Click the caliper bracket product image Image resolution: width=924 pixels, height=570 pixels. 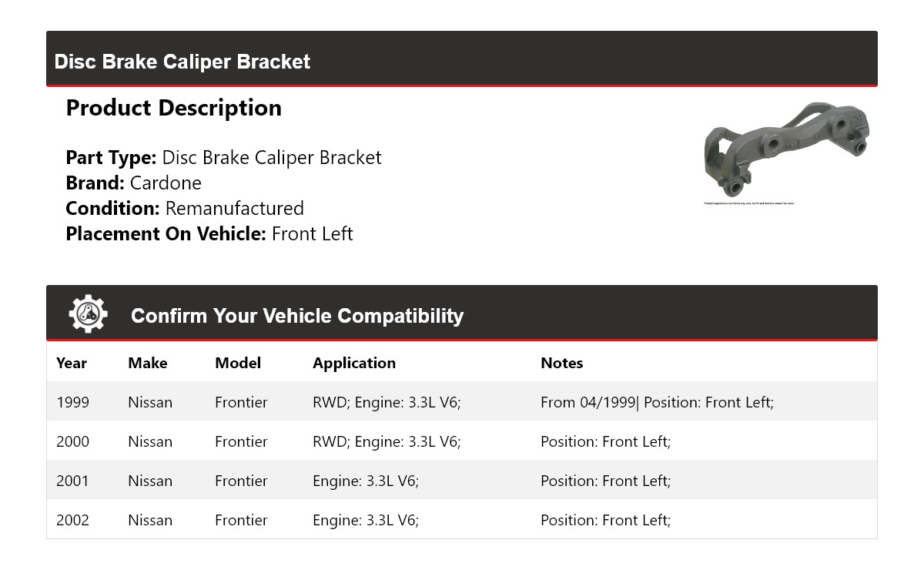pos(786,149)
